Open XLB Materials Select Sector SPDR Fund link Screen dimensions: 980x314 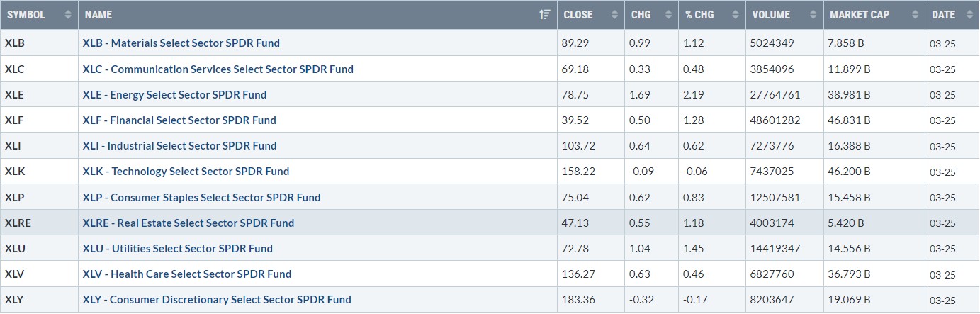pos(181,43)
